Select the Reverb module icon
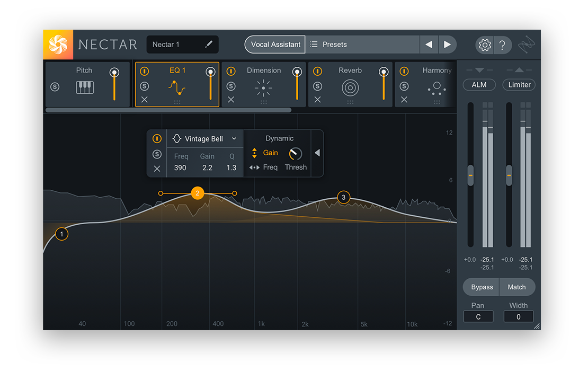Screen dimensions: 588x371 350,87
